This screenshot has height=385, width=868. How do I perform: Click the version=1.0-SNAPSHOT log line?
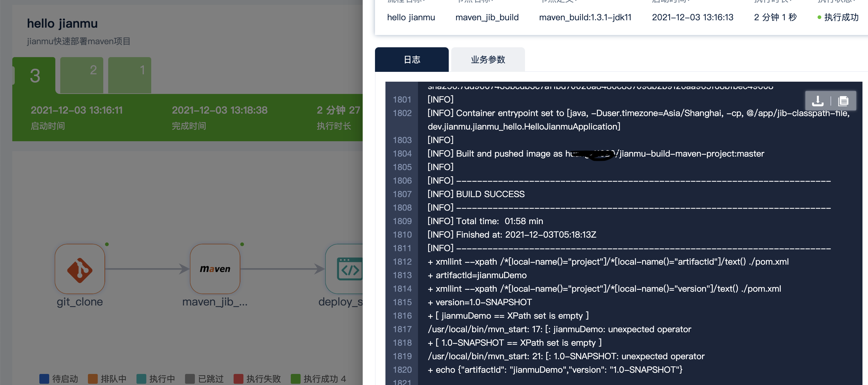click(x=480, y=302)
